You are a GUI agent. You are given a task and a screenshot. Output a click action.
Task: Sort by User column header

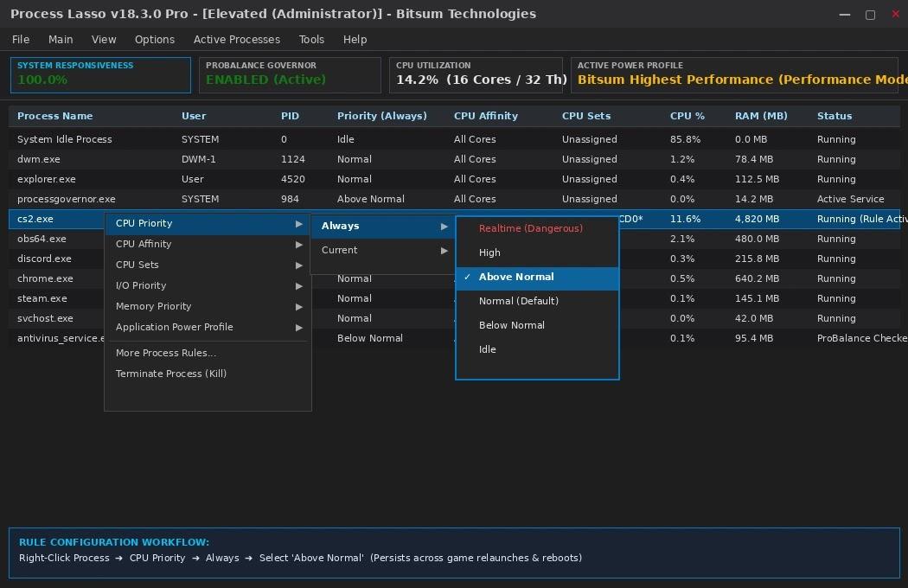pyautogui.click(x=194, y=116)
